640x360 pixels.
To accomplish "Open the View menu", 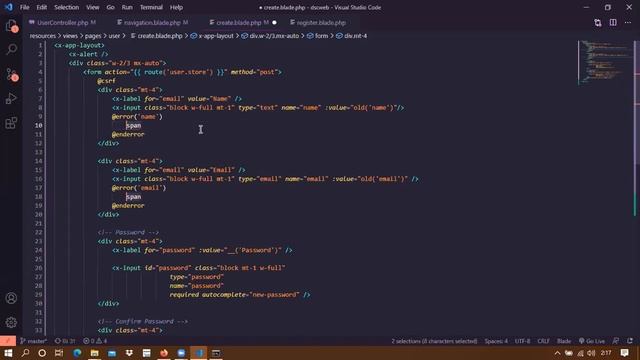I will (93, 7).
